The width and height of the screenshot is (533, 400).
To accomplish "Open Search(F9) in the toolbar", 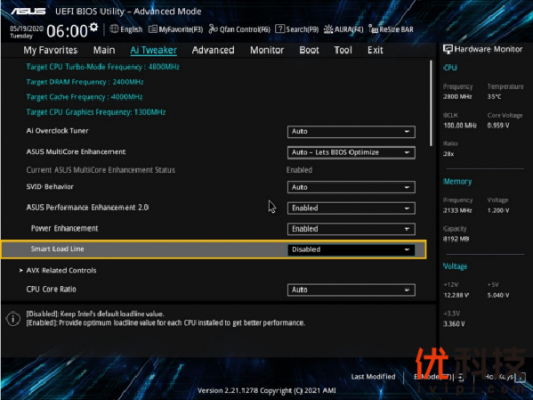I will [297, 29].
